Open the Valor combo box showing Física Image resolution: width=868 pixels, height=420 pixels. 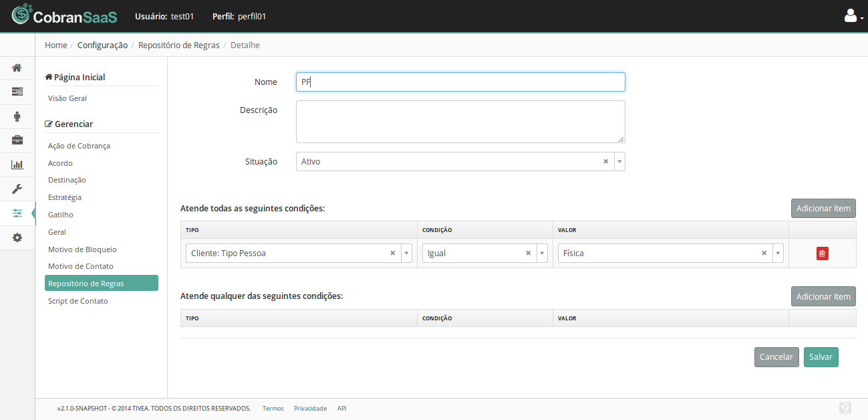tap(671, 253)
